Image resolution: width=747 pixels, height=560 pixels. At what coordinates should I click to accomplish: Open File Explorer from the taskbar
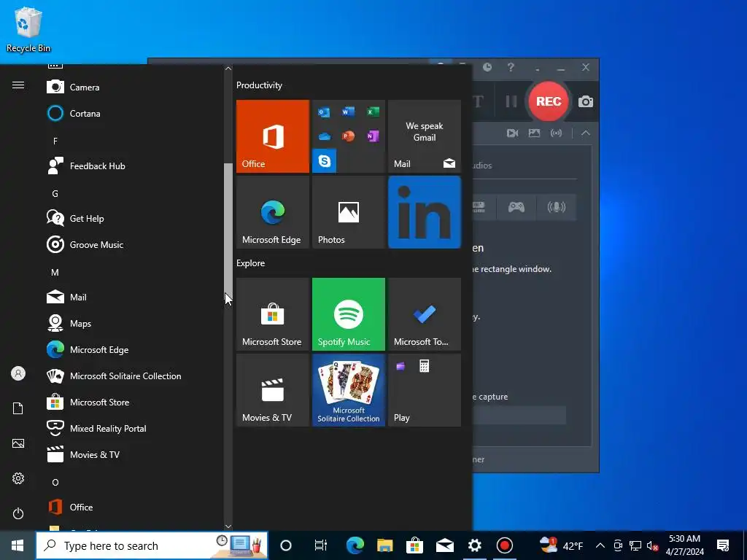tap(385, 545)
